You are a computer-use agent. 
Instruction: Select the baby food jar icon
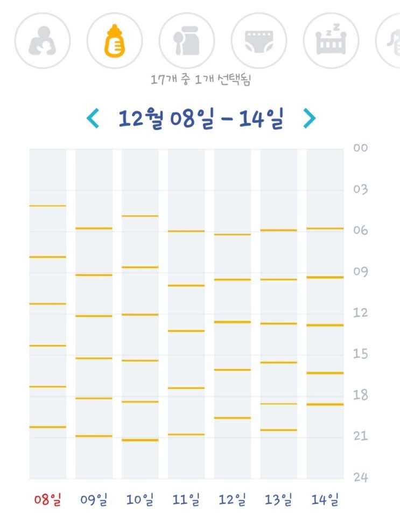[x=187, y=41]
